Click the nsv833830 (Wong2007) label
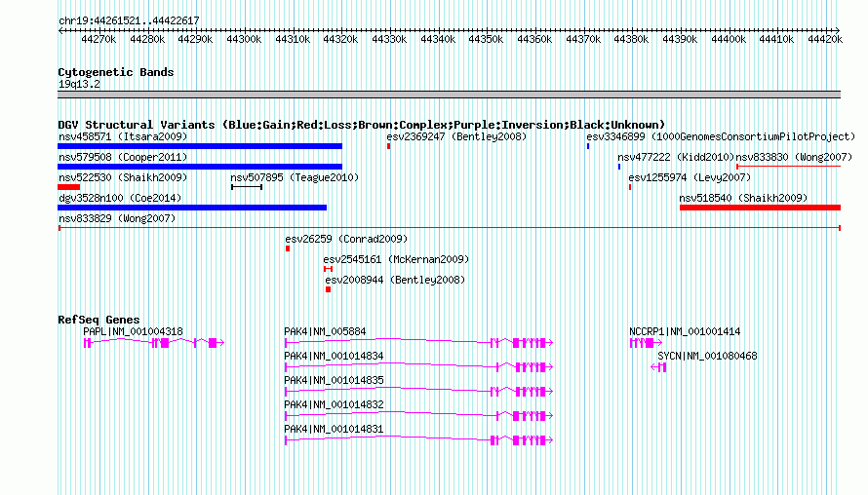The height and width of the screenshot is (495, 868). 794,157
